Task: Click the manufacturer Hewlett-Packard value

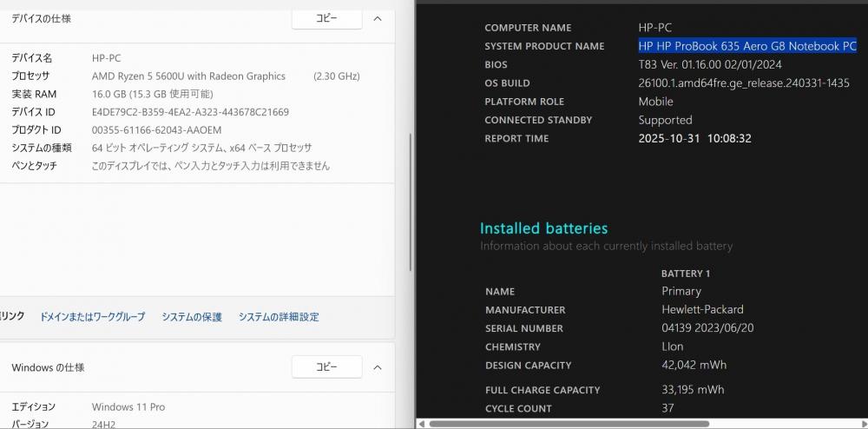Action: (x=702, y=309)
